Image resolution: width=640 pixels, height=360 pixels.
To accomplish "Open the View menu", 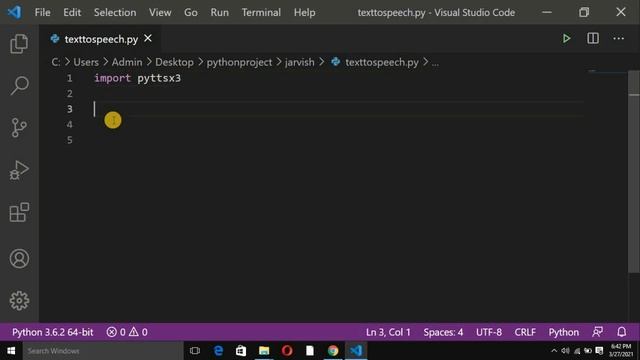I will (x=160, y=12).
